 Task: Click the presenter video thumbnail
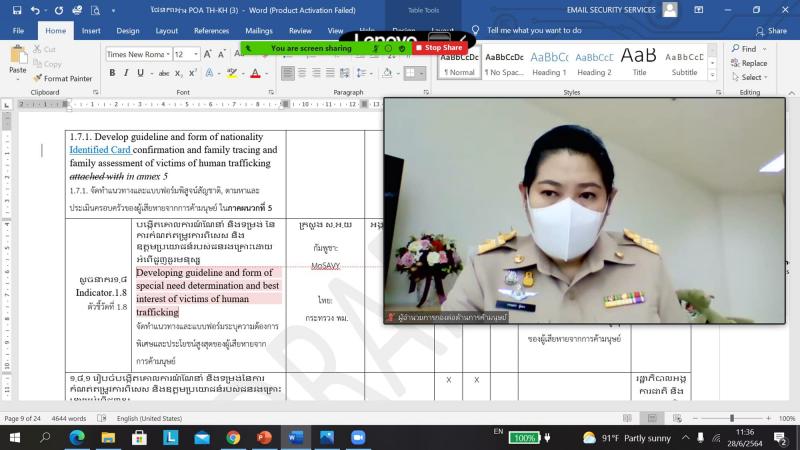(585, 211)
